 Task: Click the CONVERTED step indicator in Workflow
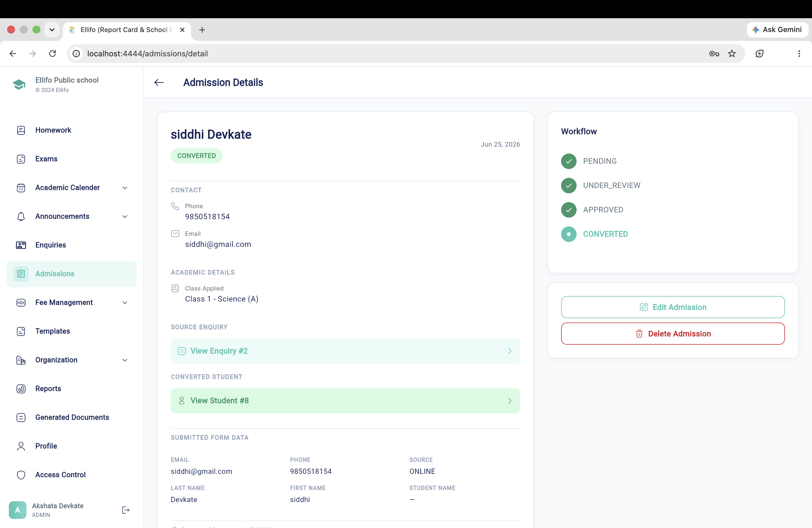[x=569, y=234]
